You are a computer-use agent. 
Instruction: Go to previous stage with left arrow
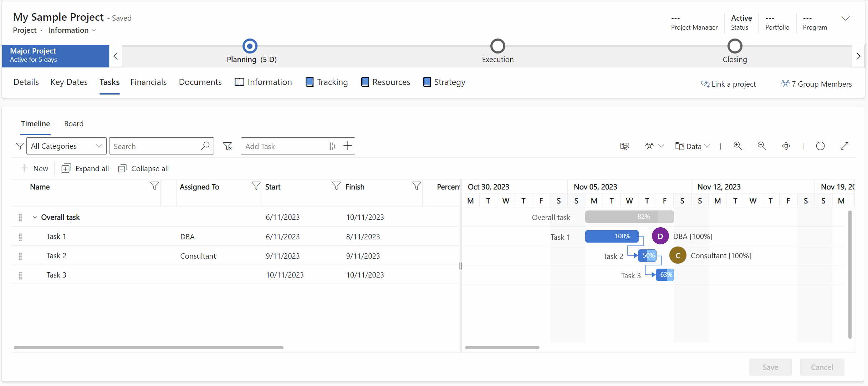click(116, 56)
